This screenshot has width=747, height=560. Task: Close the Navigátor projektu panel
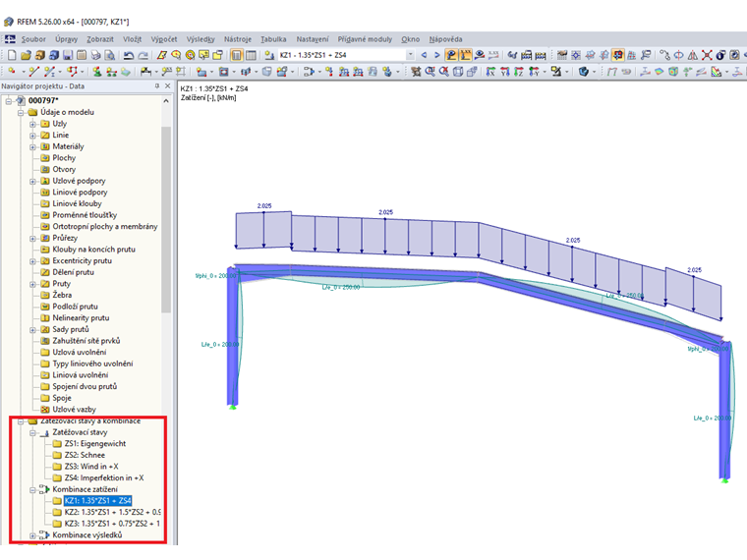pyautogui.click(x=167, y=86)
